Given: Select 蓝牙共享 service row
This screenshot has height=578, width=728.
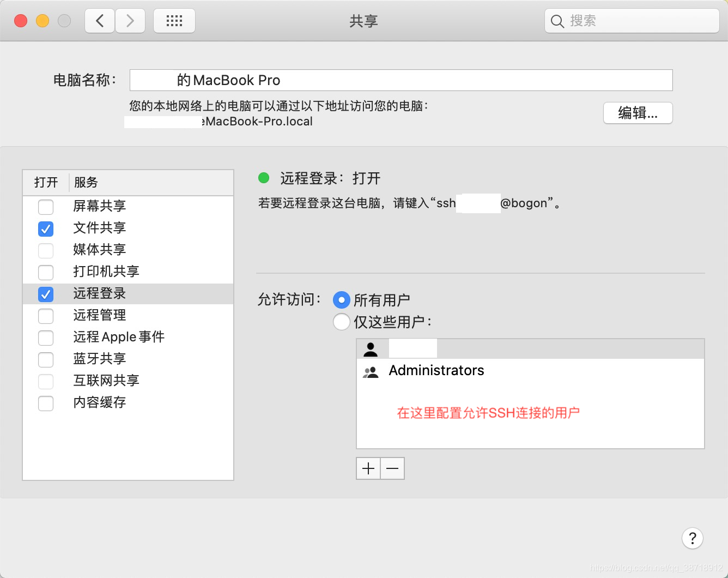Looking at the screenshot, I should point(128,359).
